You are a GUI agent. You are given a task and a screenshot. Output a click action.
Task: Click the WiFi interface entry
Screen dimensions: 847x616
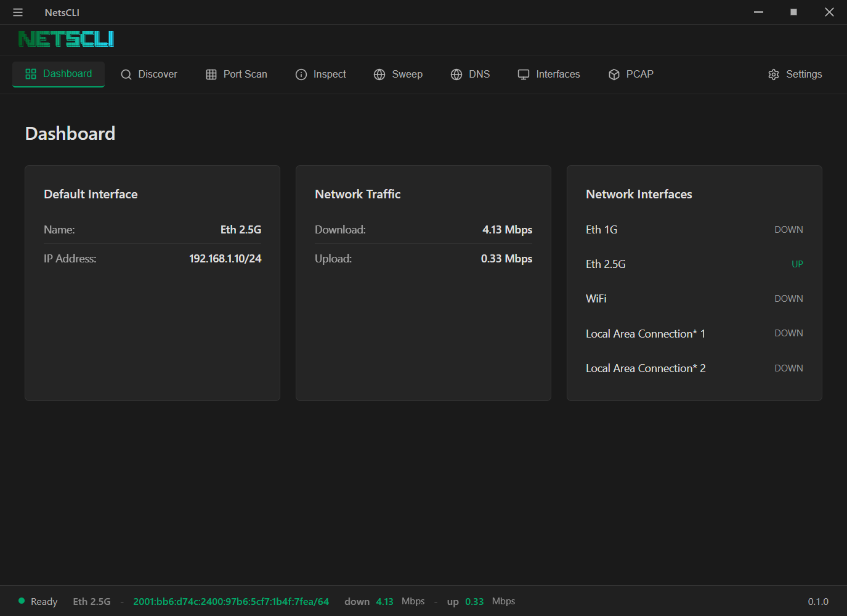click(x=596, y=298)
